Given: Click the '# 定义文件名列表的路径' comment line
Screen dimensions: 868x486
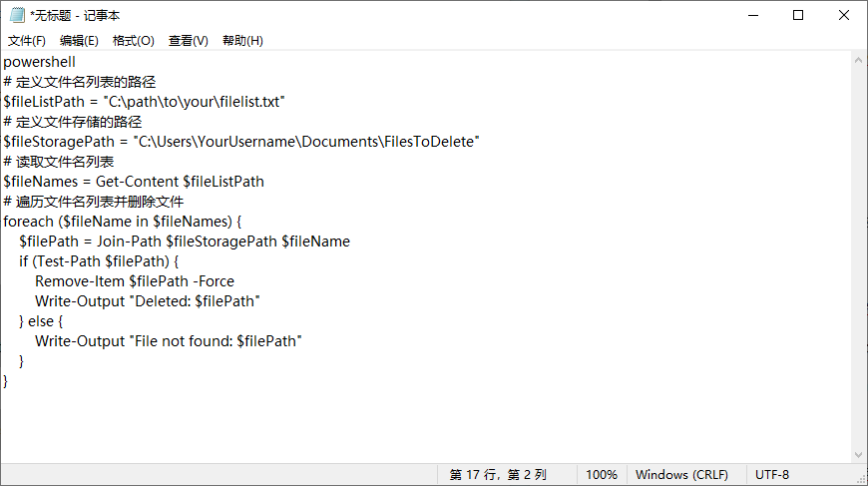Looking at the screenshot, I should coord(80,82).
